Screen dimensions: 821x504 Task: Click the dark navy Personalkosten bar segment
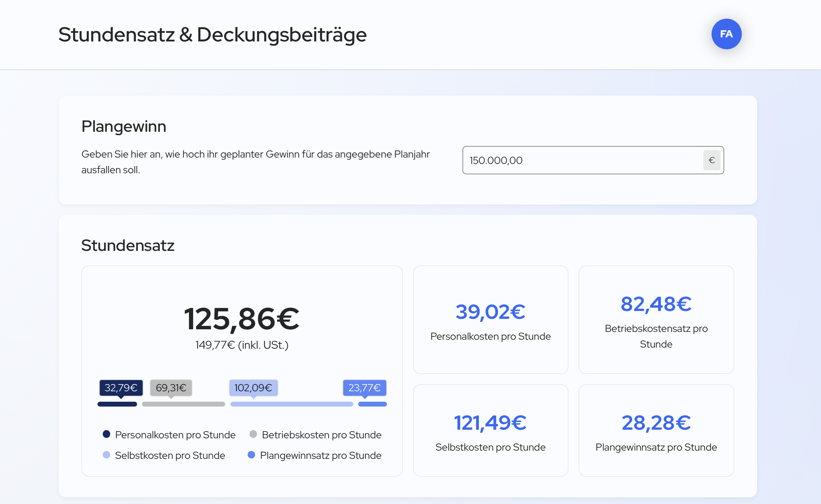coord(117,404)
